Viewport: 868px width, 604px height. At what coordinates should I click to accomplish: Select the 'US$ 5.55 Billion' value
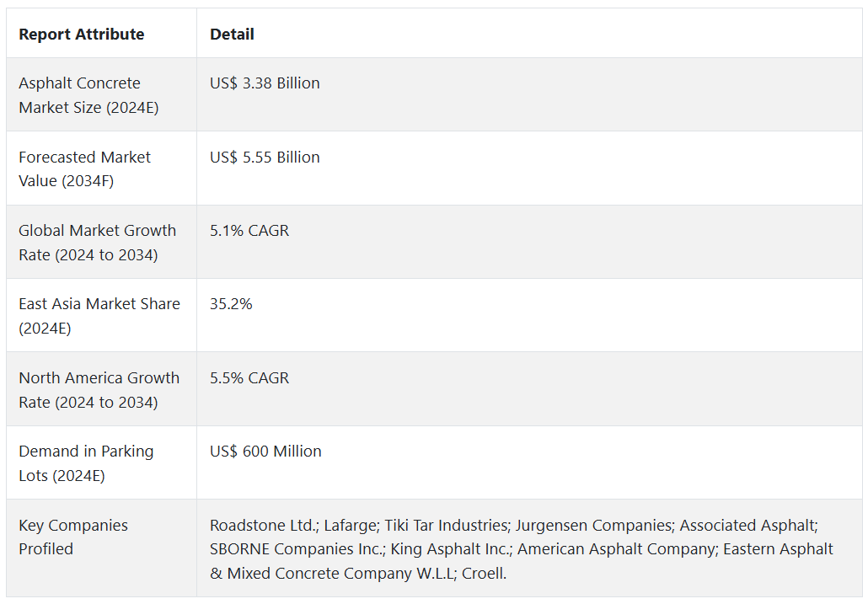[265, 158]
